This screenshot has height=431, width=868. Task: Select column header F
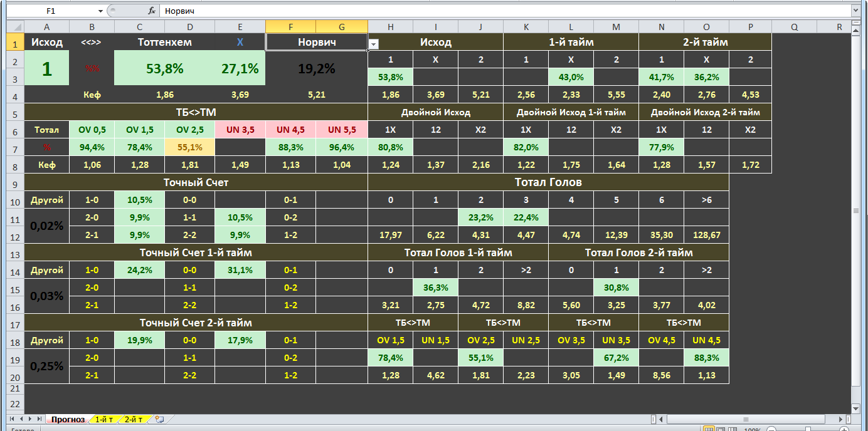(x=290, y=27)
